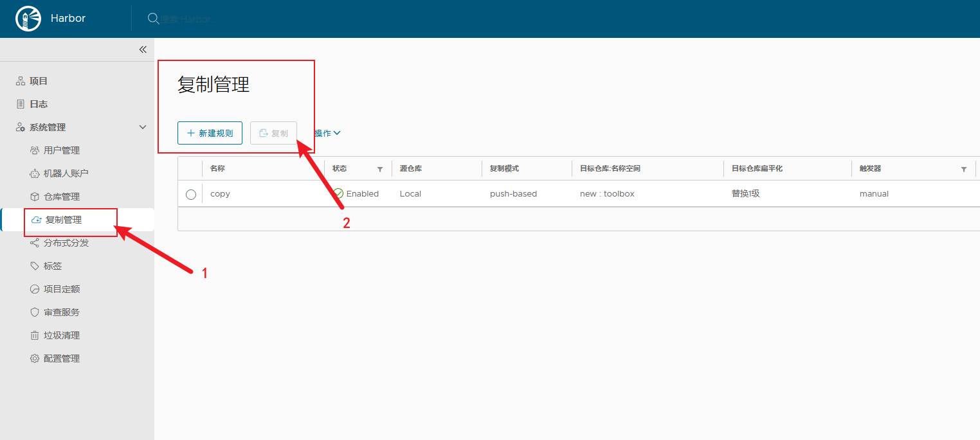Click the 垃圾清理 trash can icon
This screenshot has width=980, height=440.
pos(35,335)
